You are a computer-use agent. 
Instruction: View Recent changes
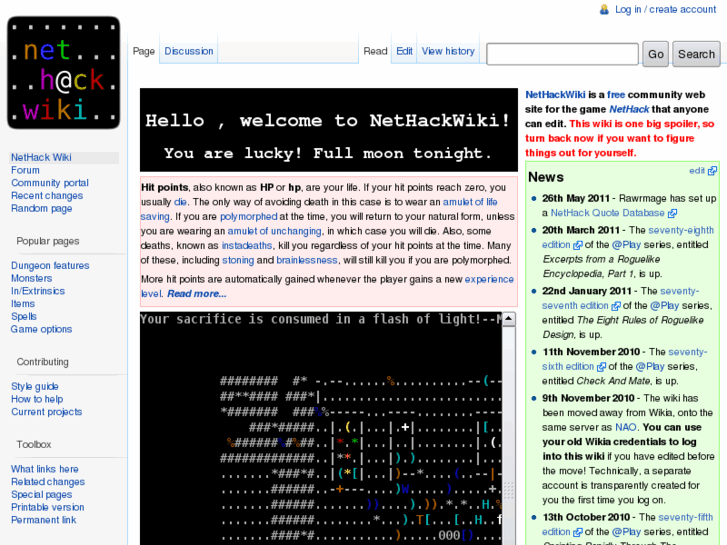click(x=47, y=196)
